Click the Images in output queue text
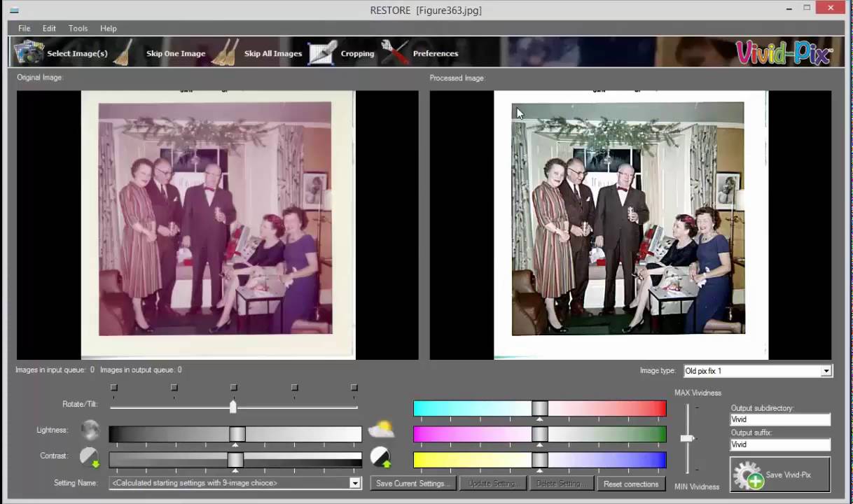The width and height of the screenshot is (853, 504). (141, 370)
